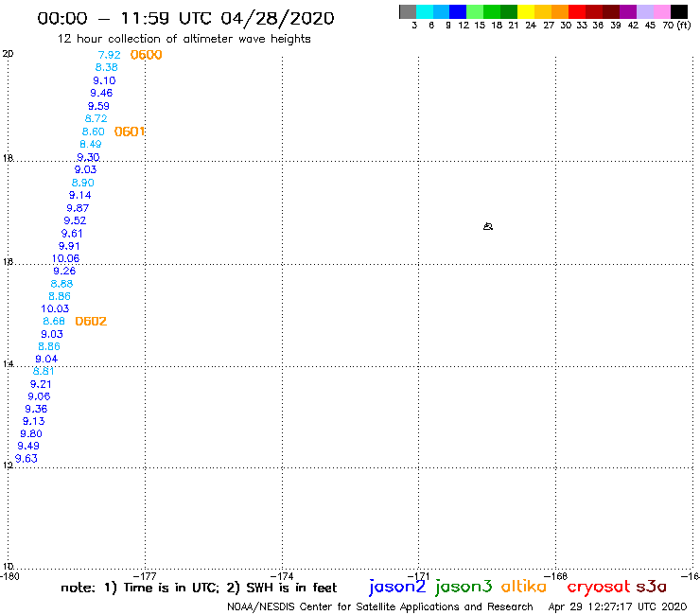Click the 9.52 altimeter value
This screenshot has width=700, height=615.
click(x=75, y=220)
